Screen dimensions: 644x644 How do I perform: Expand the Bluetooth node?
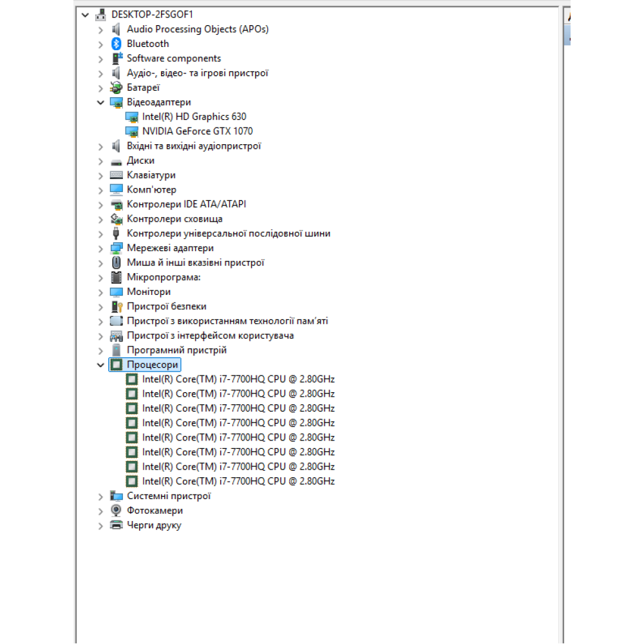pyautogui.click(x=100, y=44)
